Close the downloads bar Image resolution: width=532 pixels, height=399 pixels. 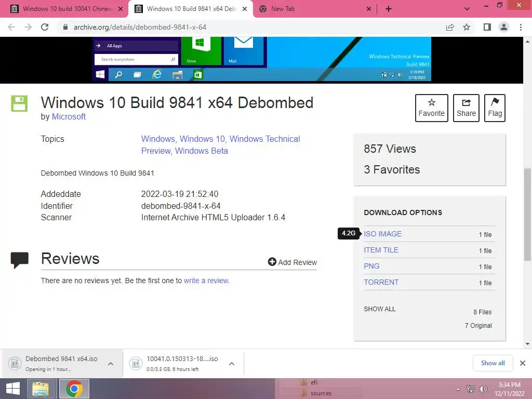(523, 363)
